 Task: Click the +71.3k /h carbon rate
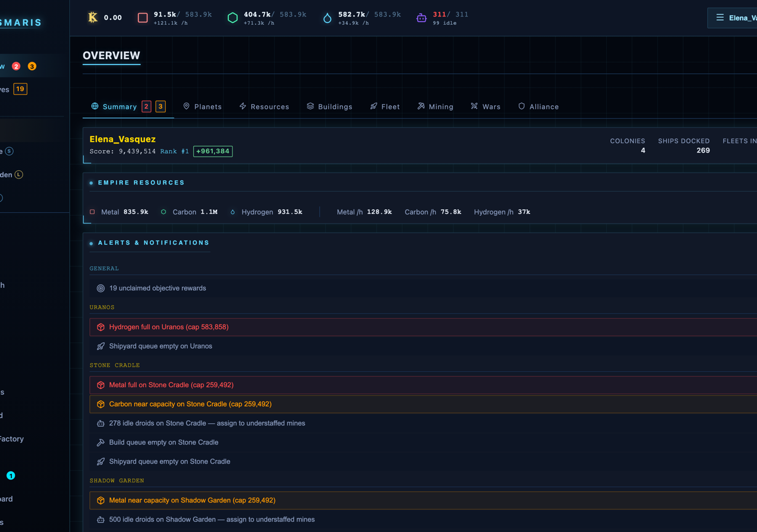(259, 23)
